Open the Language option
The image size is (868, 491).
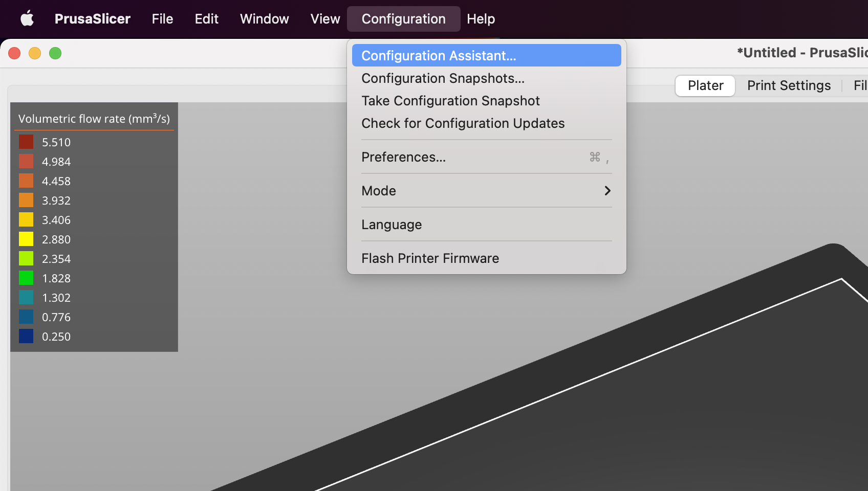[486, 225]
